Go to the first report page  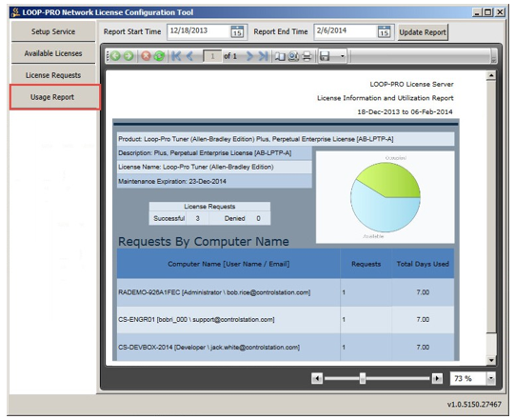coord(176,56)
